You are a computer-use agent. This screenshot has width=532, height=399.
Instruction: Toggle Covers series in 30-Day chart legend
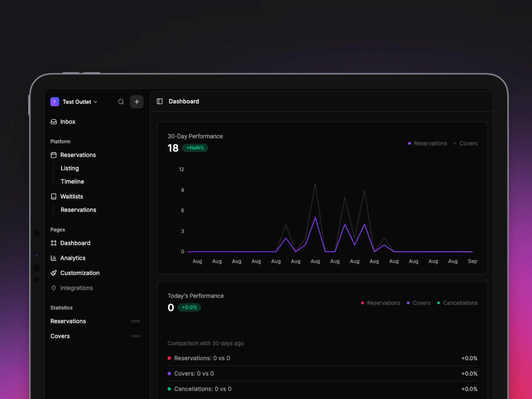(465, 144)
